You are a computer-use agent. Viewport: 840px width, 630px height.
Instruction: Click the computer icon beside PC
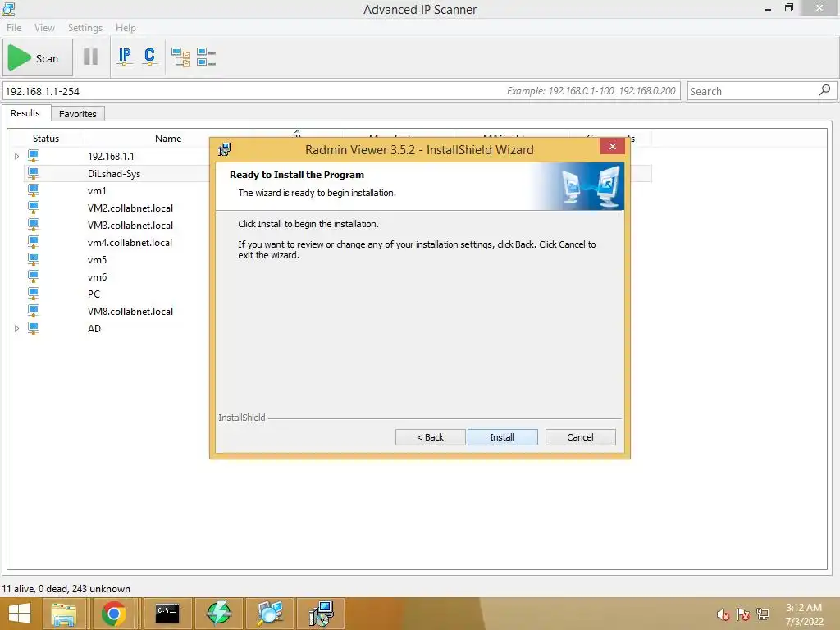tap(34, 294)
